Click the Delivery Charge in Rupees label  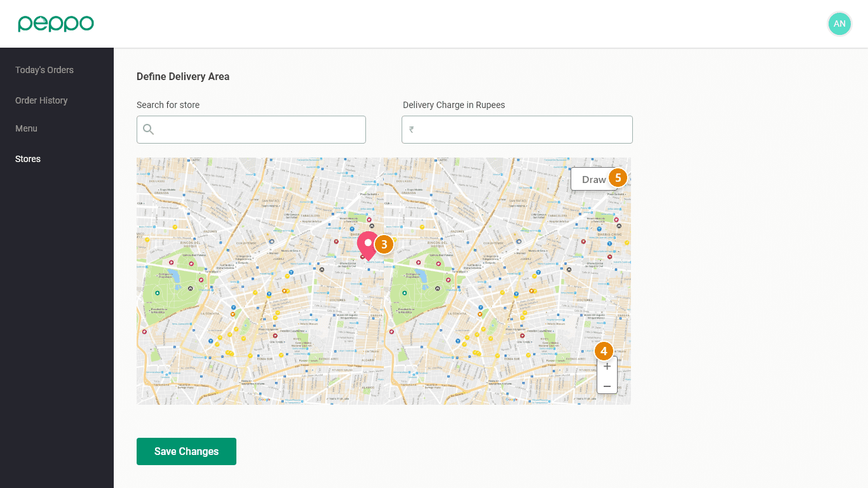pos(454,105)
